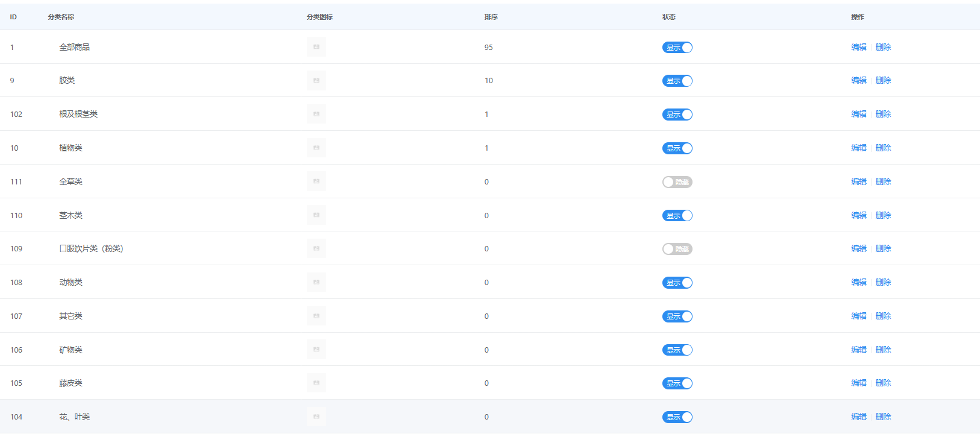Toggle the status switch for 藤皮类

click(x=677, y=383)
